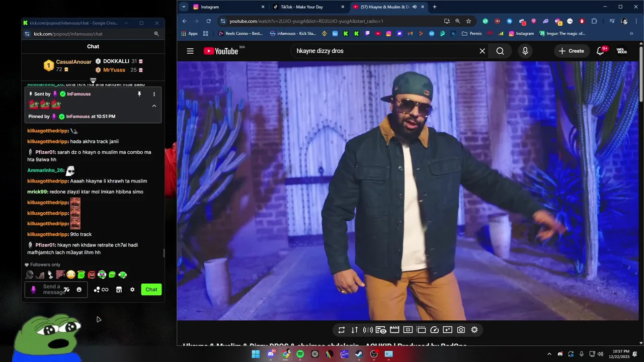The image size is (644, 362).
Task: Click the YouTube search magnifier button
Action: pyautogui.click(x=500, y=51)
